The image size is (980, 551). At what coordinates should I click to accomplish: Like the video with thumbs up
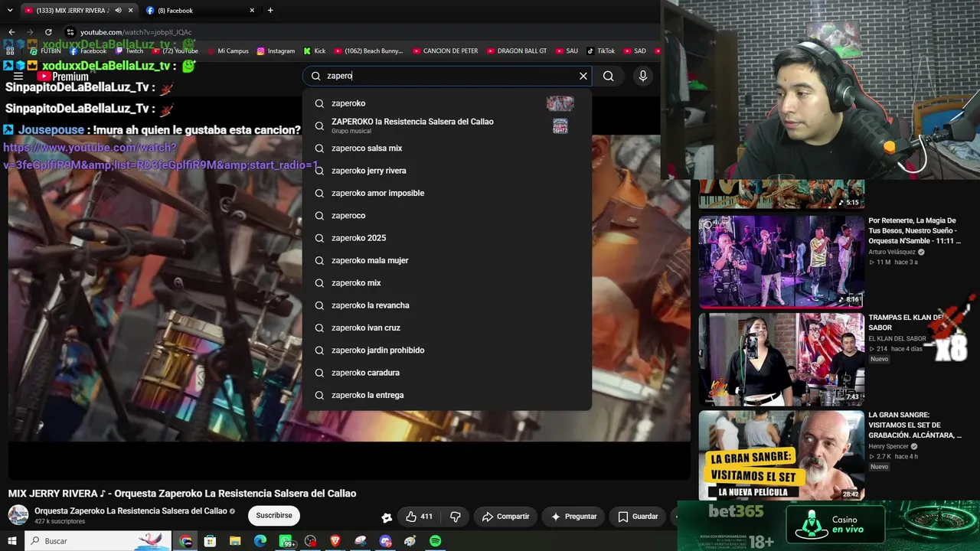click(420, 517)
